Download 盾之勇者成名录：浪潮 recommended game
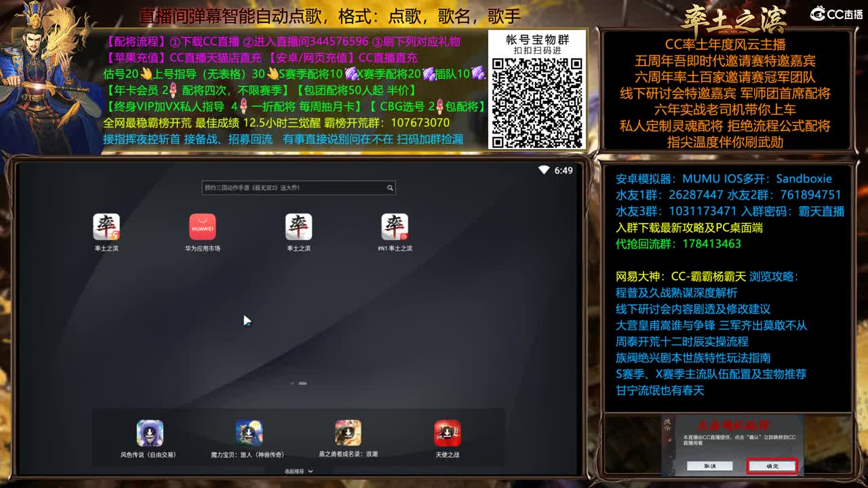The width and height of the screenshot is (868, 488). click(x=348, y=433)
